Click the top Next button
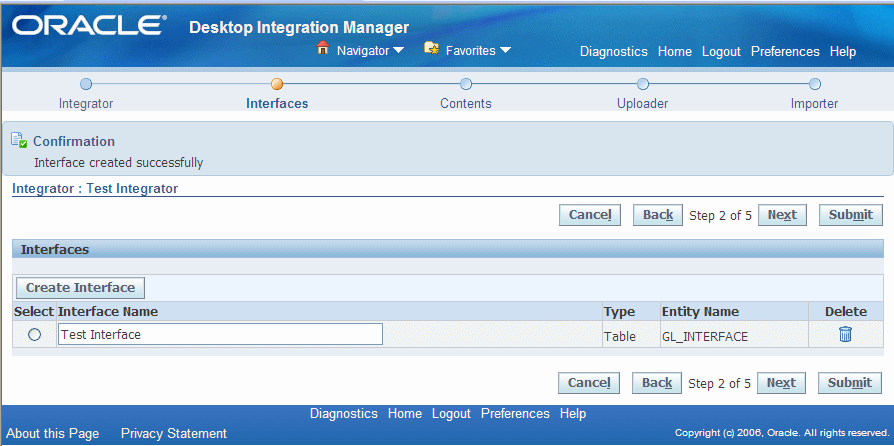Image resolution: width=894 pixels, height=446 pixels. pos(782,215)
